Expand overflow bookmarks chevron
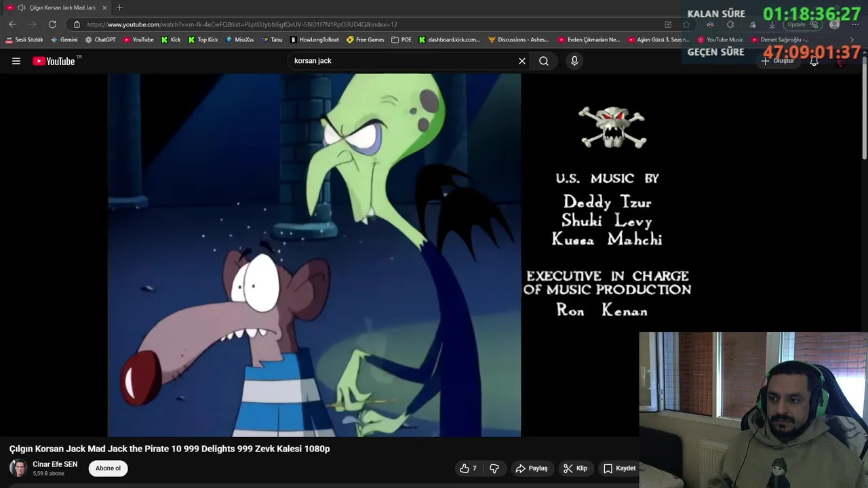This screenshot has width=868, height=488. (x=852, y=40)
